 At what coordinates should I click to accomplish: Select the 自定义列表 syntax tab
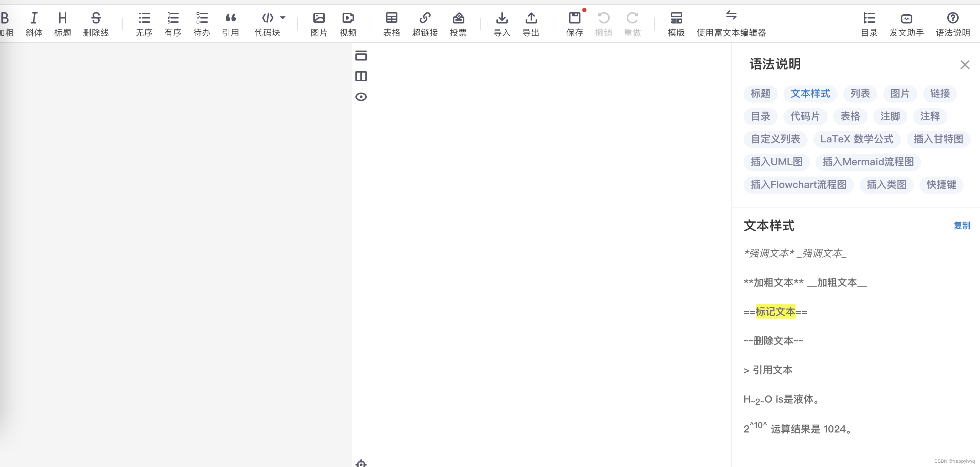(x=775, y=139)
